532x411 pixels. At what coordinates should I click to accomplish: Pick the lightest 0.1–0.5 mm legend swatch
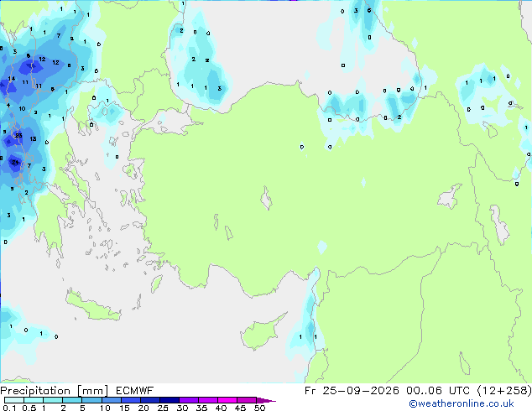pyautogui.click(x=14, y=400)
